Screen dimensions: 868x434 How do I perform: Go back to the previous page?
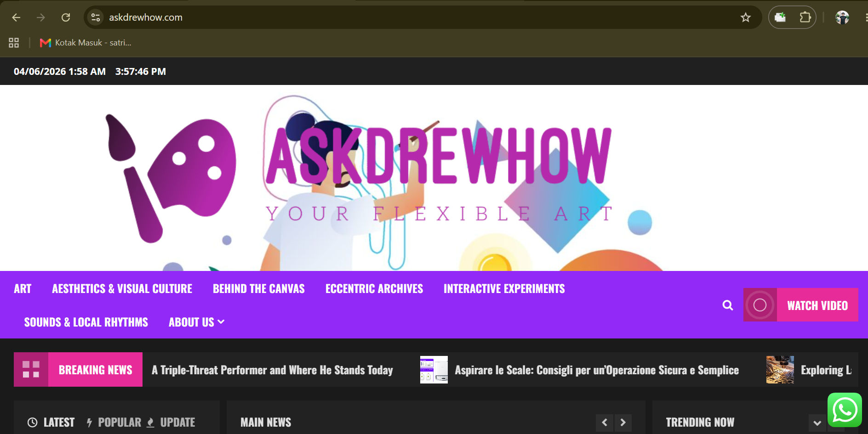pos(17,17)
